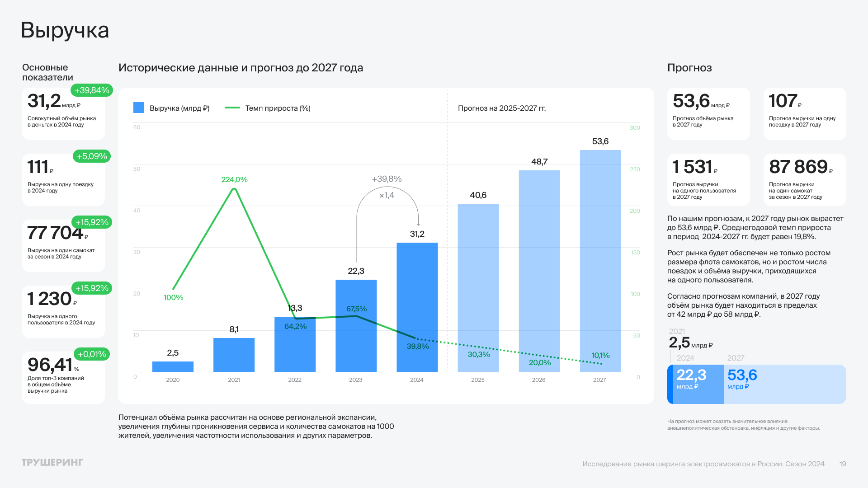Click the 1 531 forecast per user card
The height and width of the screenshot is (488, 868).
coord(708,179)
